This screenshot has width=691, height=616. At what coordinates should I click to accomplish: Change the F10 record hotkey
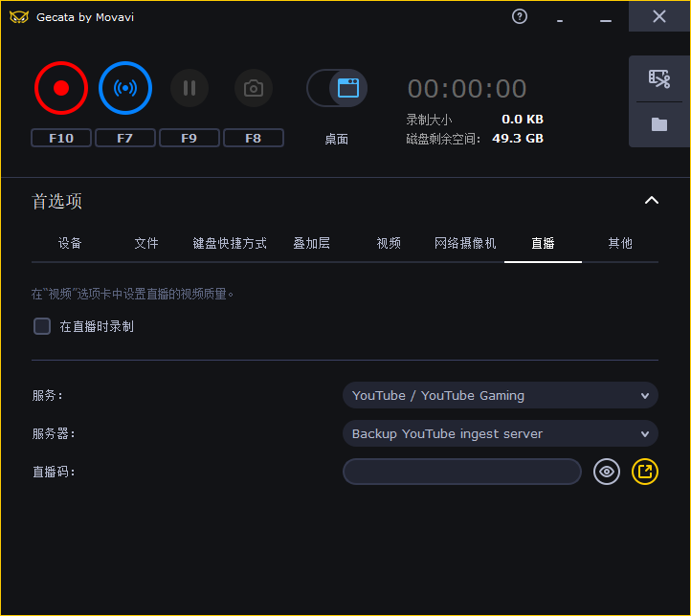click(61, 139)
